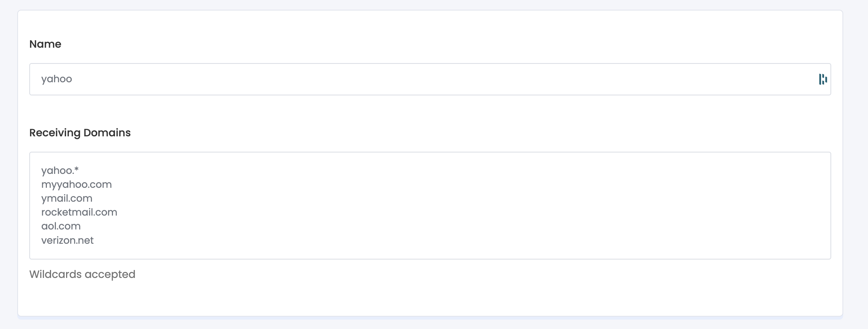Click the "verizon.net" domain entry
Viewport: 868px width, 329px height.
(67, 240)
